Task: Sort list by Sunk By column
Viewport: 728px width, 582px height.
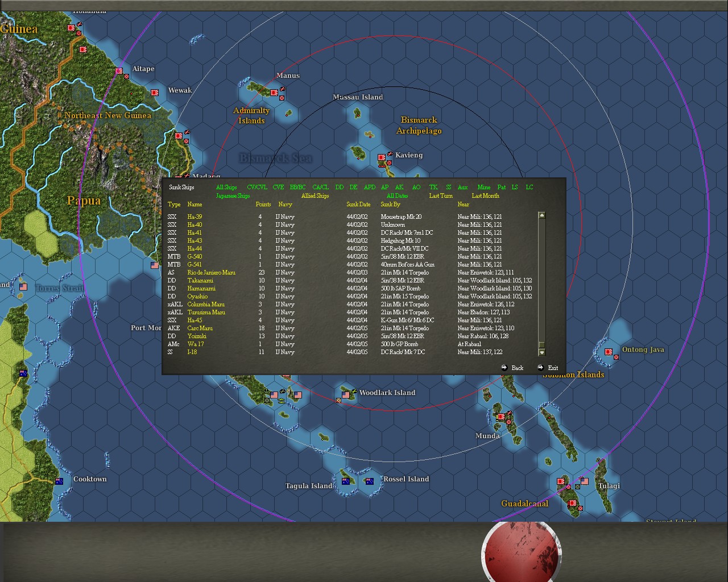Action: coord(390,204)
